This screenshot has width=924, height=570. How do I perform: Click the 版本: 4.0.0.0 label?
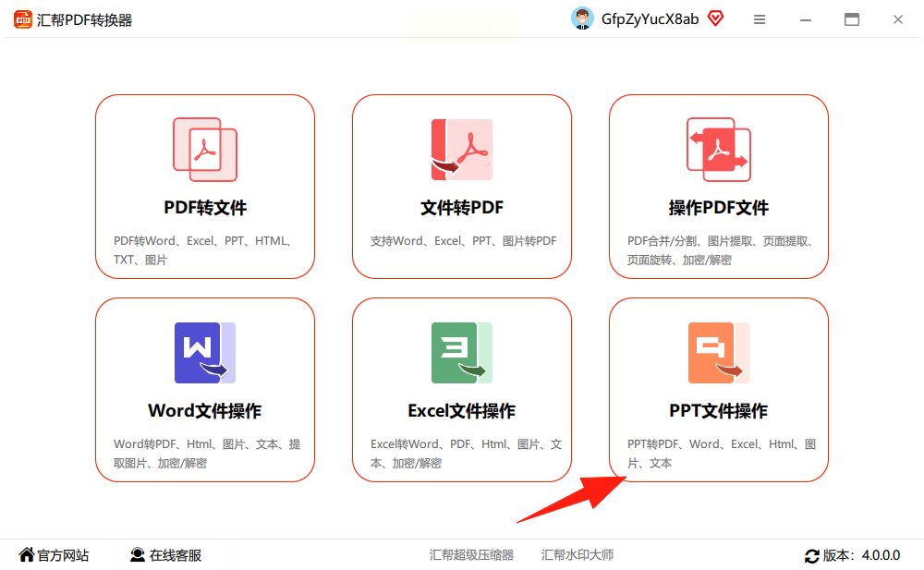(861, 555)
